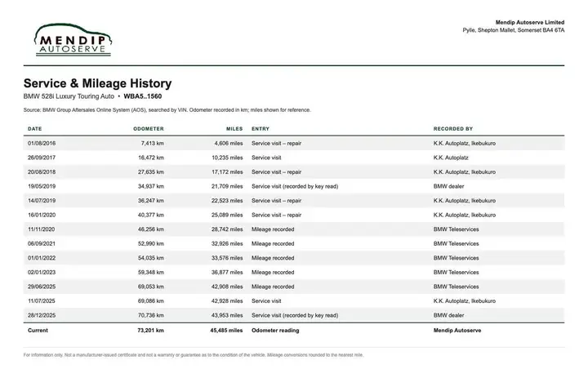Click the miles value '42,928 miles'
Image resolution: width=588 pixels, height=369 pixels.
pyautogui.click(x=227, y=300)
